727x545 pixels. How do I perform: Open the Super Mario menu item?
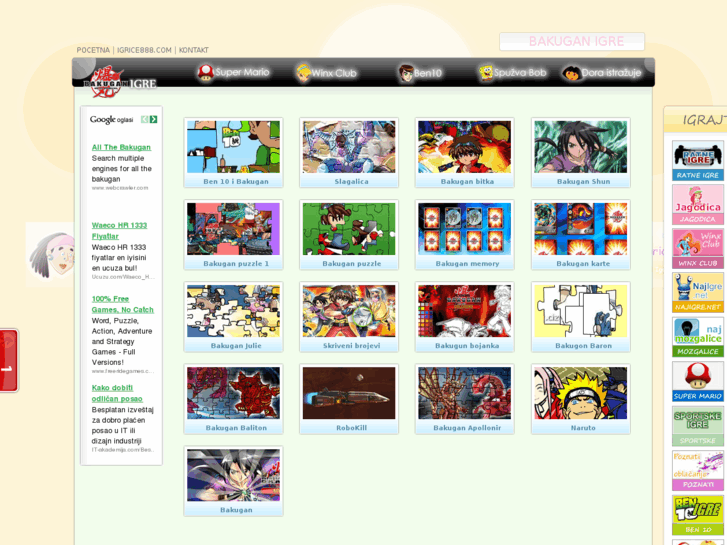click(x=233, y=72)
